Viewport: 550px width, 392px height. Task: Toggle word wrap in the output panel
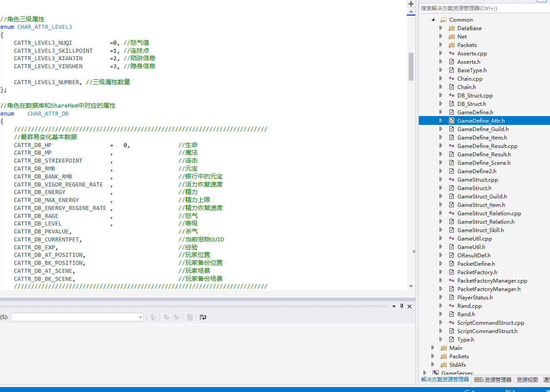(203, 317)
